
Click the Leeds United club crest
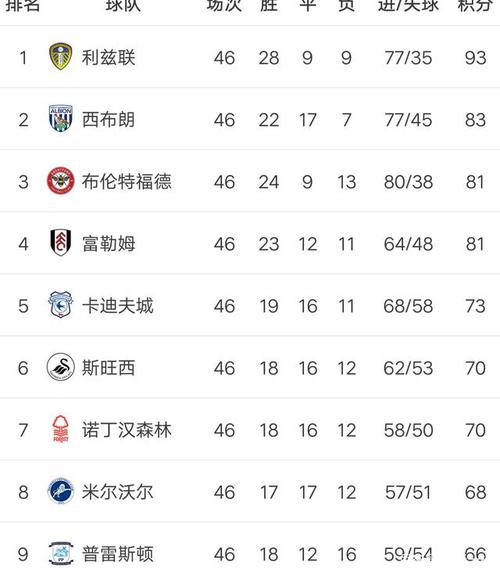(61, 57)
